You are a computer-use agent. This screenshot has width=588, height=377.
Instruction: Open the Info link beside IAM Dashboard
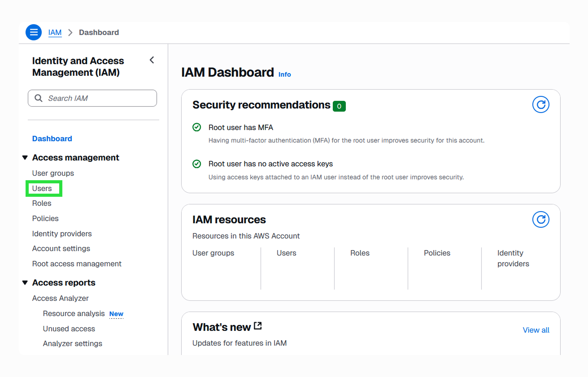click(285, 74)
